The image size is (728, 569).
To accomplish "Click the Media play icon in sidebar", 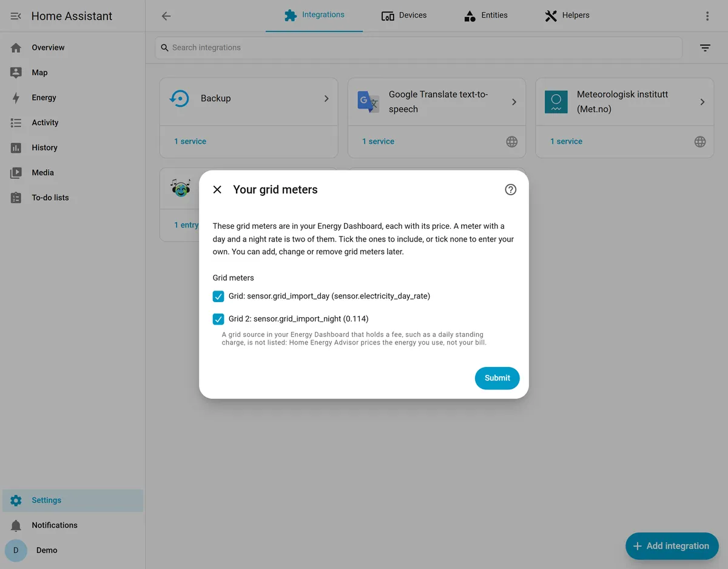I will pyautogui.click(x=16, y=173).
